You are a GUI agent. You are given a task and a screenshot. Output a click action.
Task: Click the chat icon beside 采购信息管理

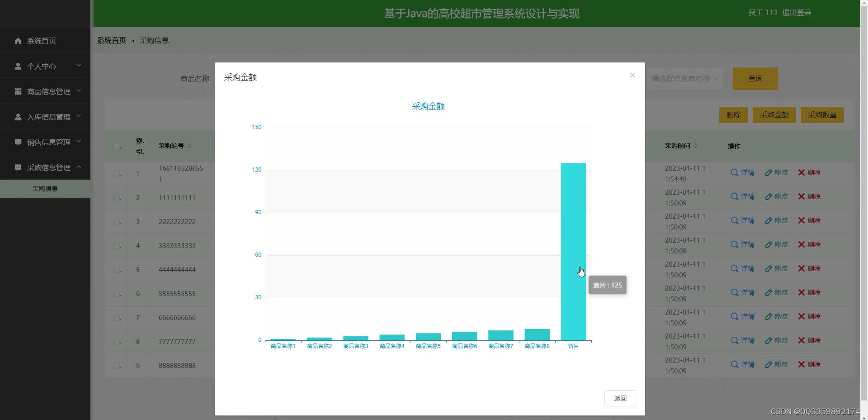tap(18, 167)
